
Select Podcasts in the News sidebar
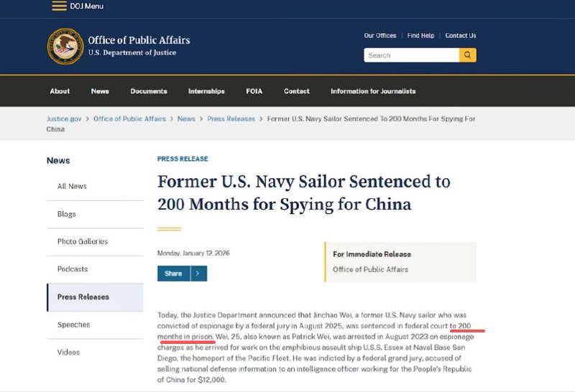[x=73, y=269]
